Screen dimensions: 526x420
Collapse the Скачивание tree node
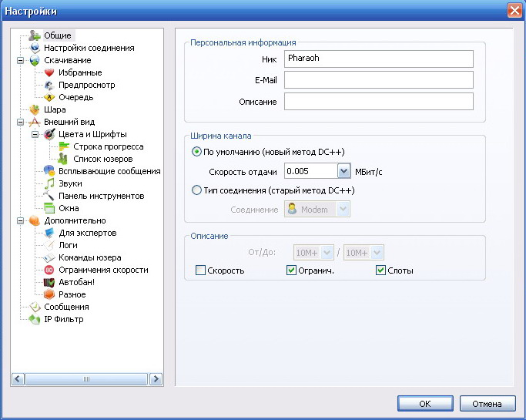click(x=21, y=60)
